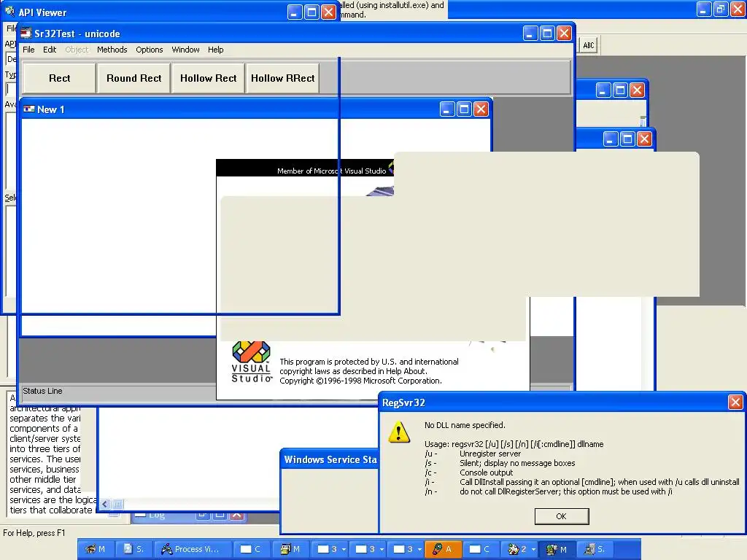Open the taskbar group labeled 2

pos(516,549)
